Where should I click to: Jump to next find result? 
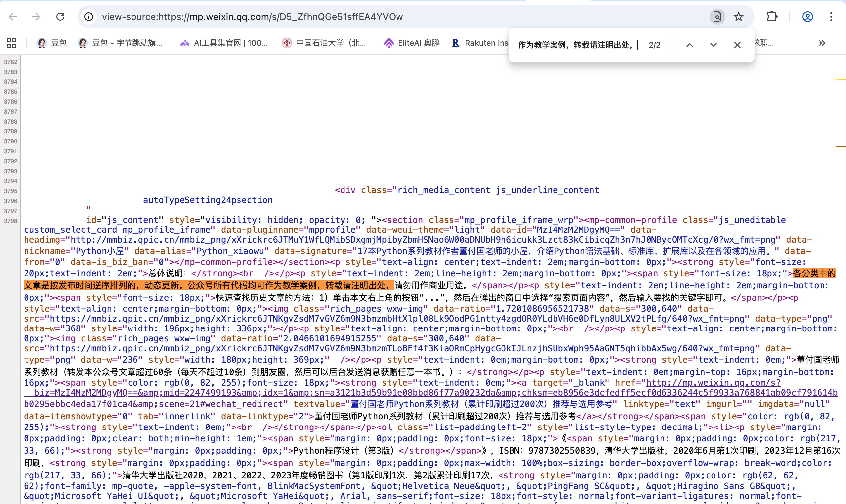713,45
